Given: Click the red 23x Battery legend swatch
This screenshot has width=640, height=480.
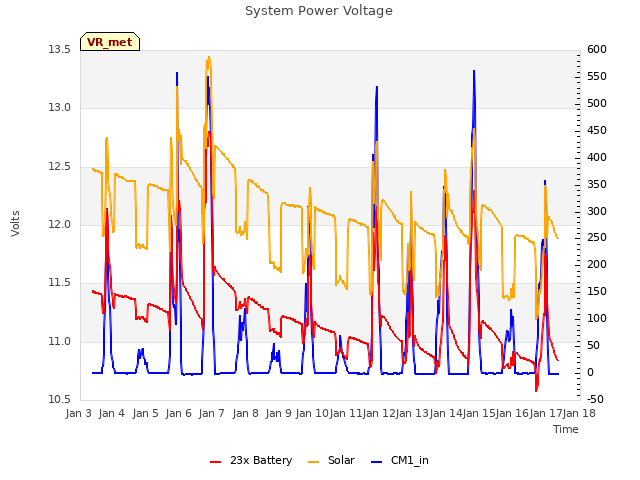Looking at the screenshot, I should click(215, 462).
